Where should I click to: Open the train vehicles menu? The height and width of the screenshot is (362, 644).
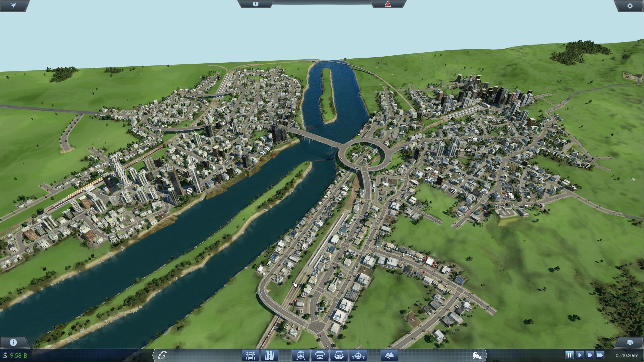click(301, 355)
